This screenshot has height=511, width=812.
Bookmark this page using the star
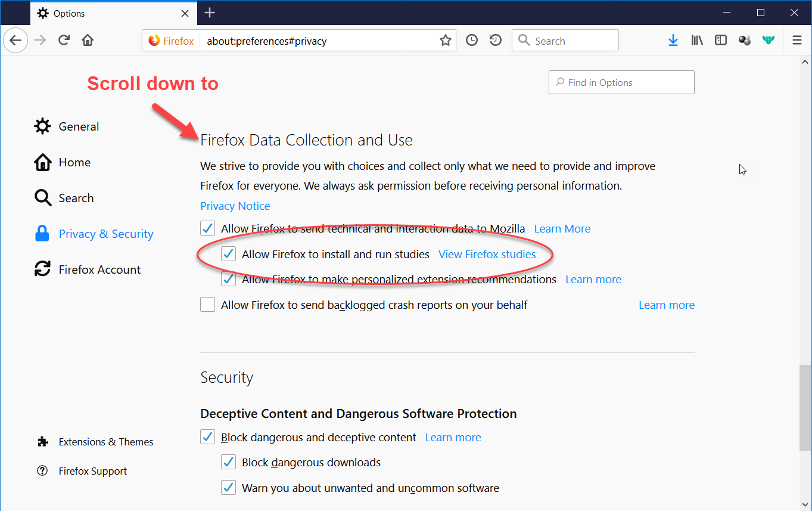[x=445, y=40]
